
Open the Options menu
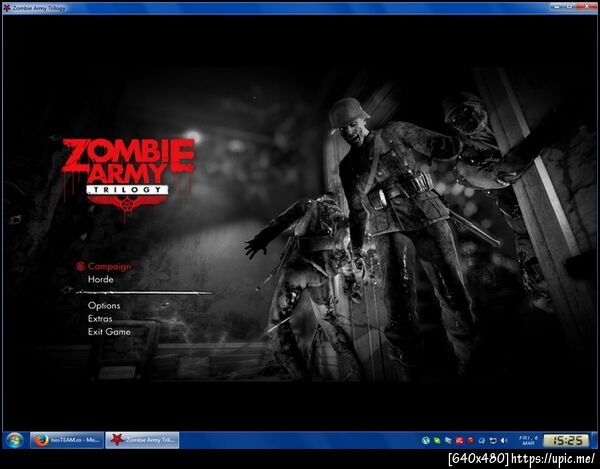click(x=104, y=305)
